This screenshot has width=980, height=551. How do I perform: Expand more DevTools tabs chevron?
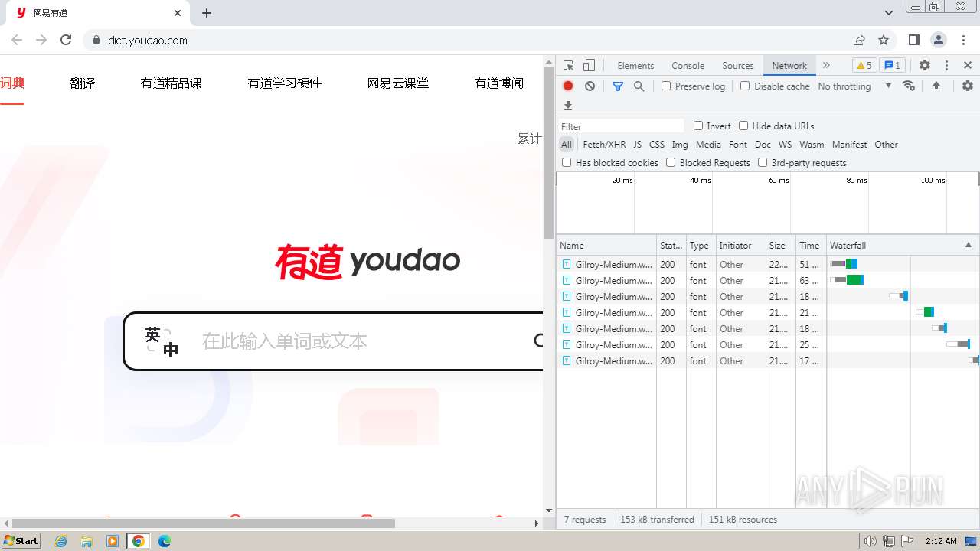[x=826, y=66]
